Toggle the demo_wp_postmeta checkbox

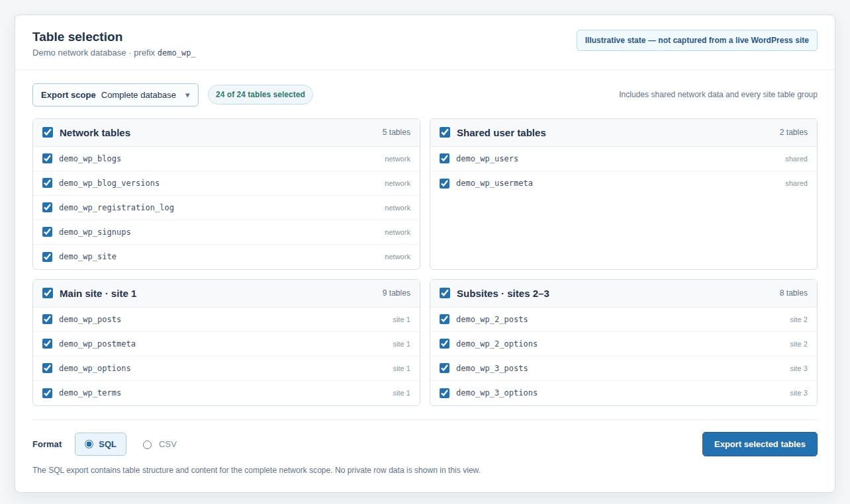(47, 344)
